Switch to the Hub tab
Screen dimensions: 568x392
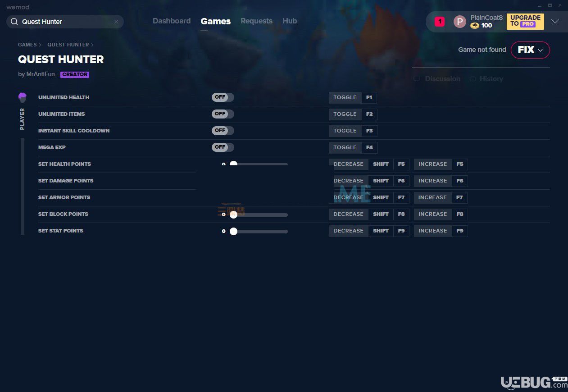tap(290, 21)
